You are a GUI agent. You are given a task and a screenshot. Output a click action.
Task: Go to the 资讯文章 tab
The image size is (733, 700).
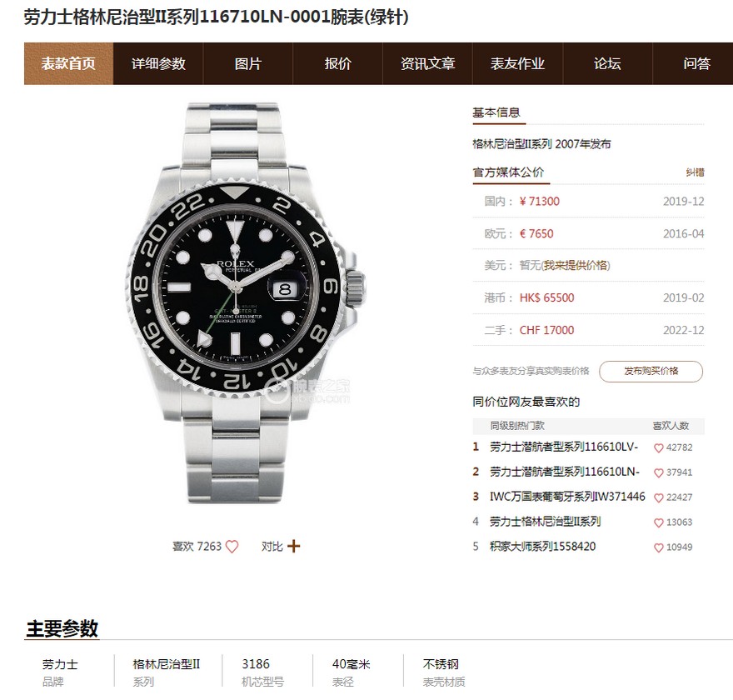pyautogui.click(x=428, y=63)
